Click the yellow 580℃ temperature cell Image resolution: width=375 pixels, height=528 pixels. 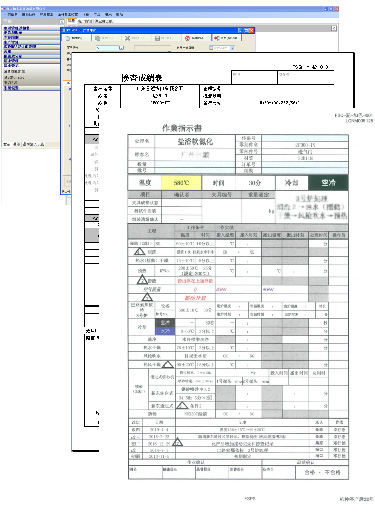(182, 183)
